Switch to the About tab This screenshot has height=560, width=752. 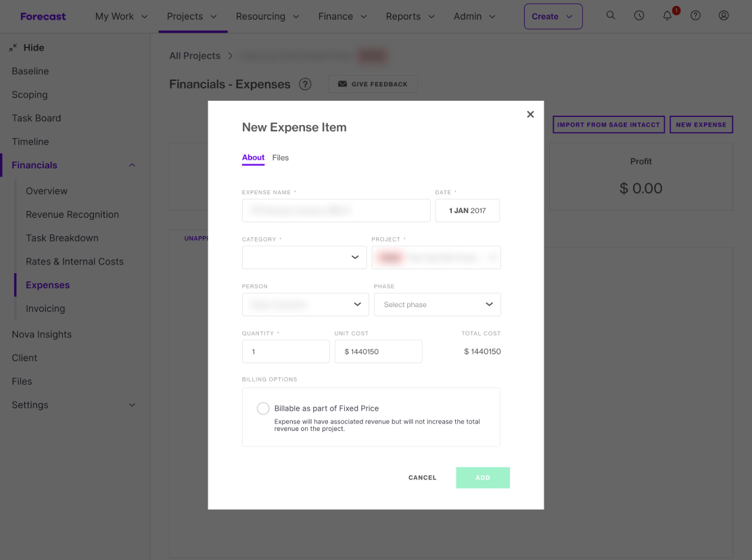coord(253,158)
